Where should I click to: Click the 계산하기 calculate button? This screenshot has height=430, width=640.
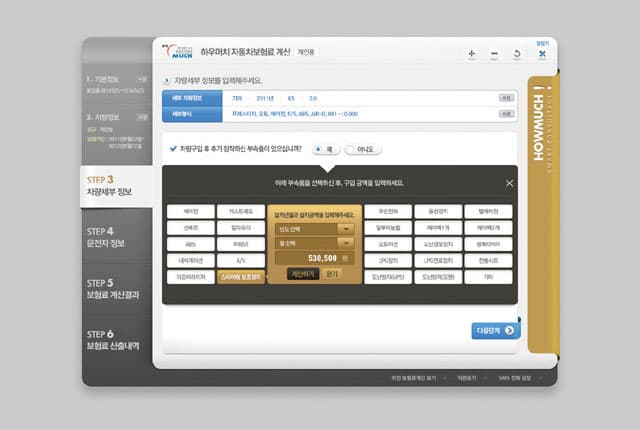pyautogui.click(x=303, y=274)
